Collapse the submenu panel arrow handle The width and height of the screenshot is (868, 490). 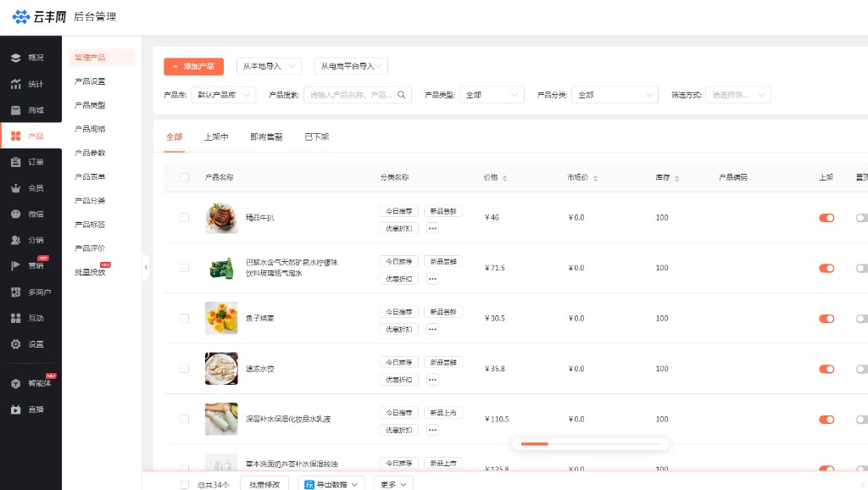[x=146, y=267]
